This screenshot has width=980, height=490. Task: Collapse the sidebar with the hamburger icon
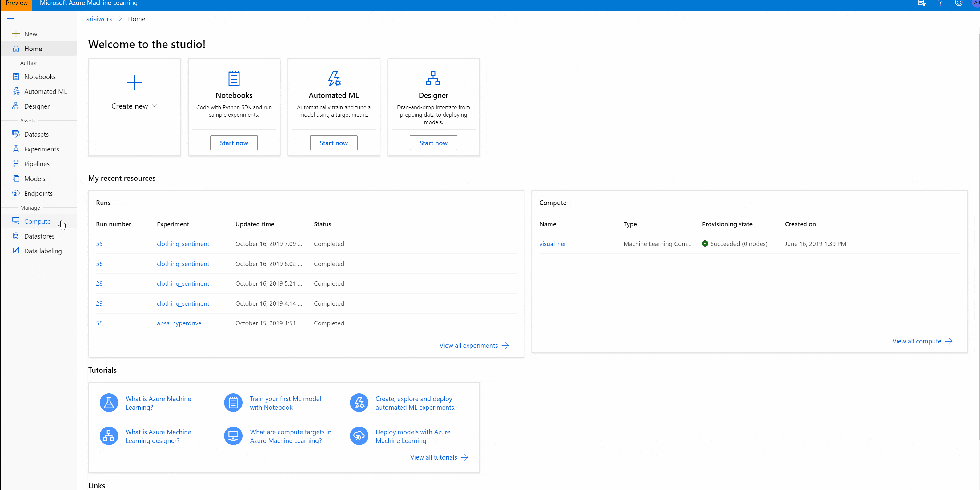[11, 19]
